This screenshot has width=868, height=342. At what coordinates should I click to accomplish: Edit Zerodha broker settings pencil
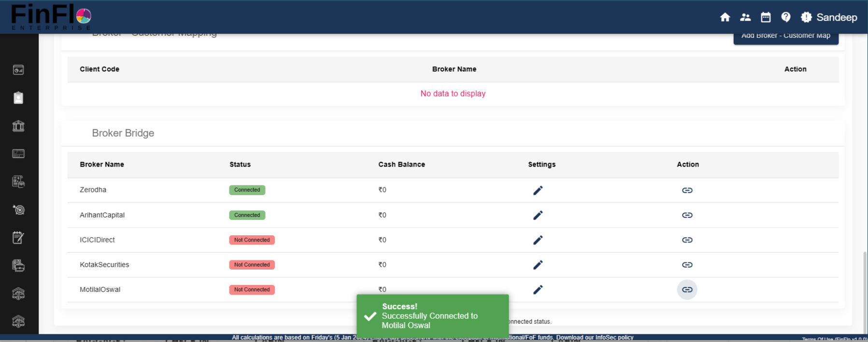click(x=538, y=190)
